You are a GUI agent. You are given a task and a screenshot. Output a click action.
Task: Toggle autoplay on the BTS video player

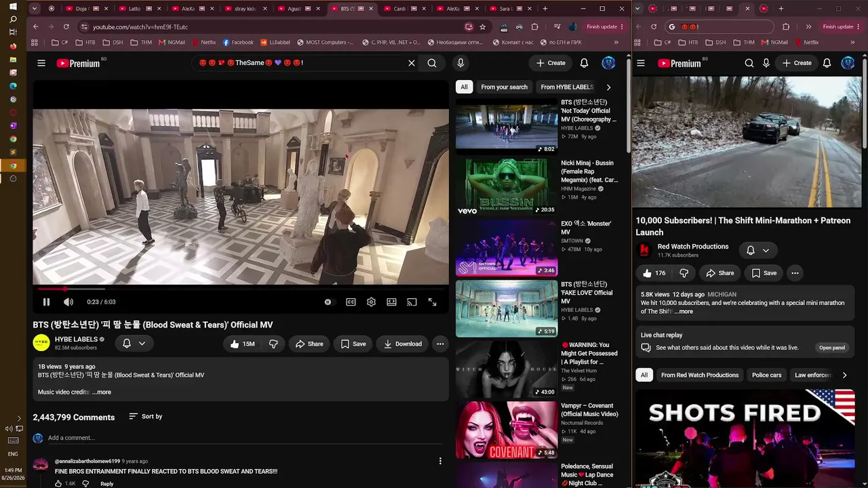(328, 302)
